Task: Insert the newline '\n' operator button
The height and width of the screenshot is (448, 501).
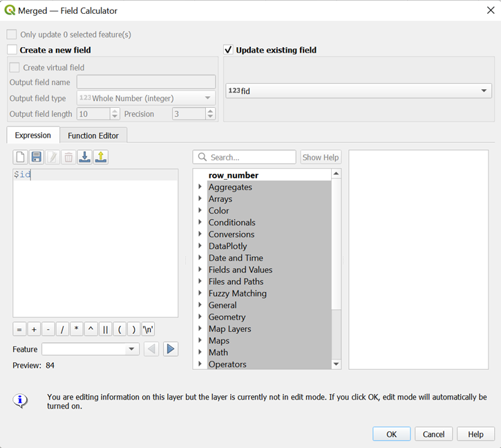Action: pos(149,329)
